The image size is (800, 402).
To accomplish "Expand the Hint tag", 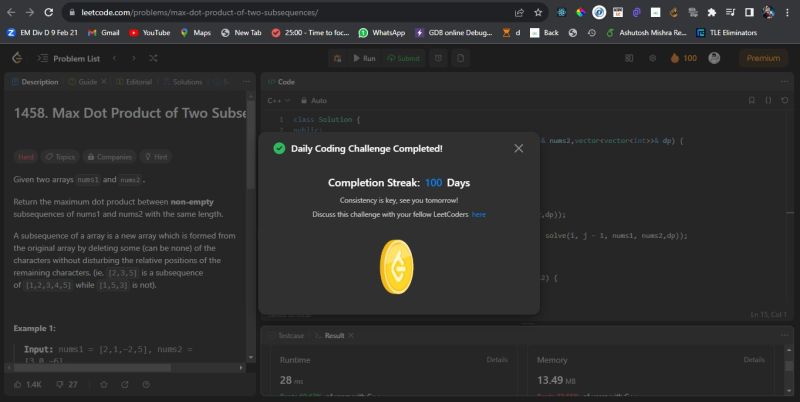I will (x=156, y=157).
